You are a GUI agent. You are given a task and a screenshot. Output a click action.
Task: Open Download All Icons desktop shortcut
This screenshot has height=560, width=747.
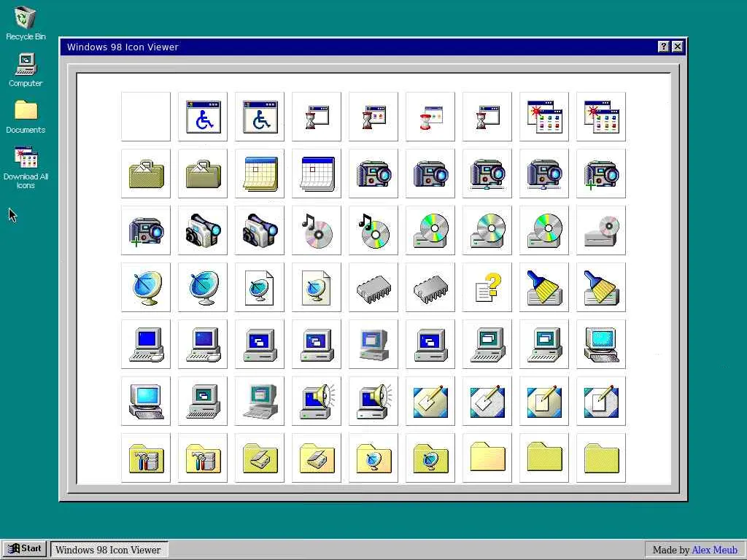click(x=26, y=168)
